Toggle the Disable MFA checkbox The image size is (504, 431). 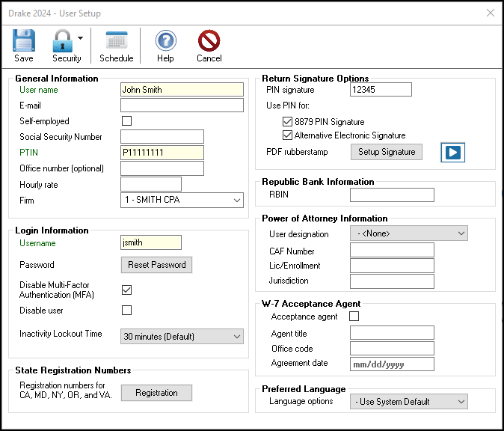126,290
